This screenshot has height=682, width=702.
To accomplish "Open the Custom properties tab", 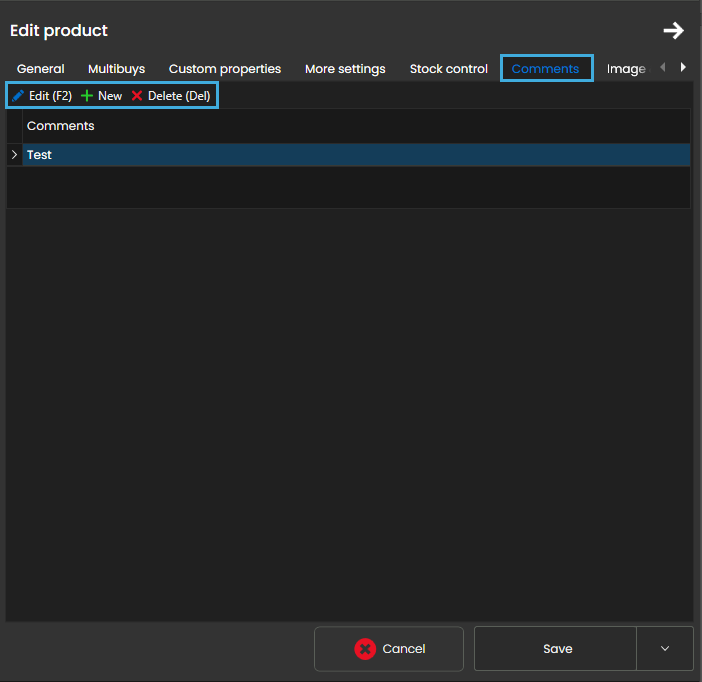I will click(224, 69).
